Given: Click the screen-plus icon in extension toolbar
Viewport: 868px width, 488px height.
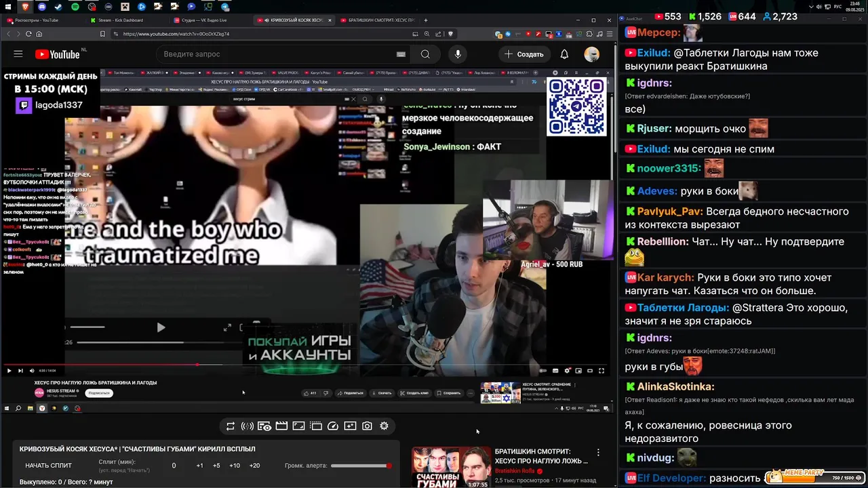Looking at the screenshot, I should [x=350, y=426].
